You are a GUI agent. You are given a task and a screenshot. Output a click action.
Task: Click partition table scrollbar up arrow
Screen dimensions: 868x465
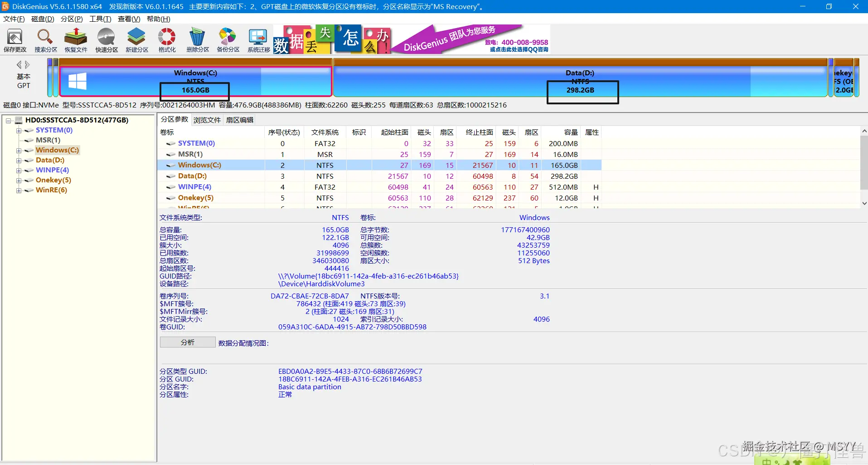pos(864,131)
